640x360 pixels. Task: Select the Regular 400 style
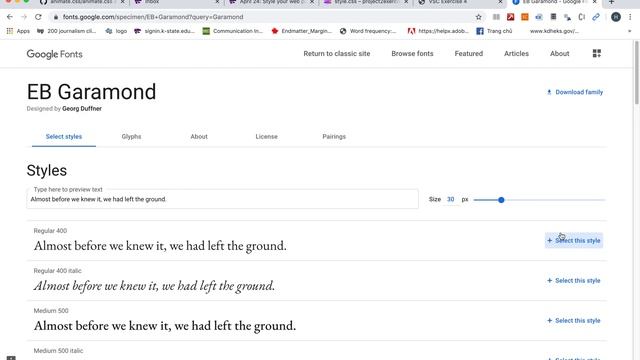(574, 240)
